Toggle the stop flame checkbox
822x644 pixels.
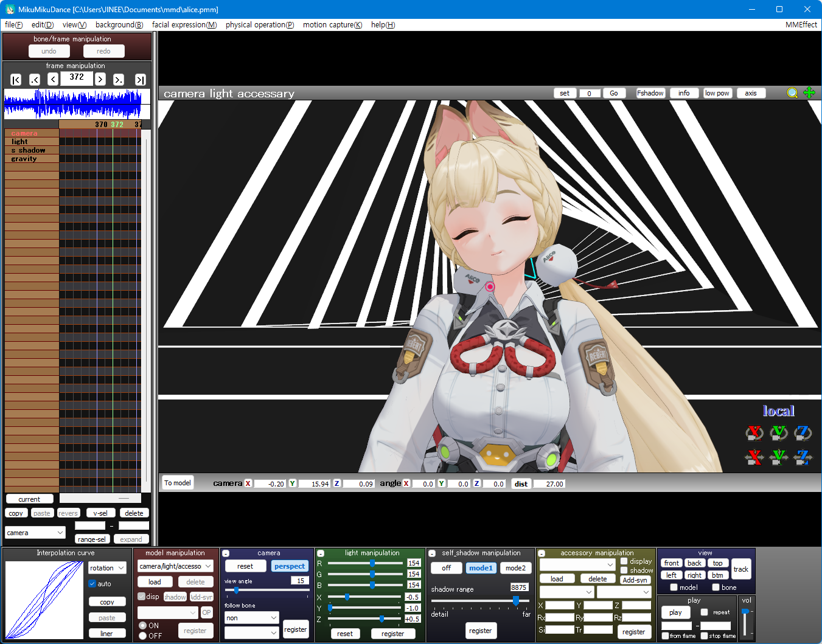tap(704, 635)
